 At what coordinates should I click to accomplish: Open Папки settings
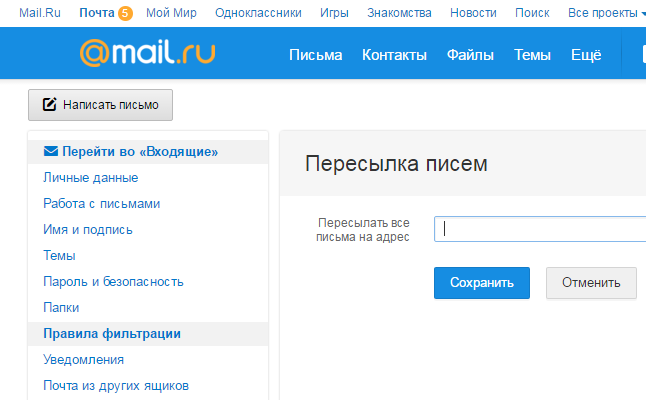point(61,307)
